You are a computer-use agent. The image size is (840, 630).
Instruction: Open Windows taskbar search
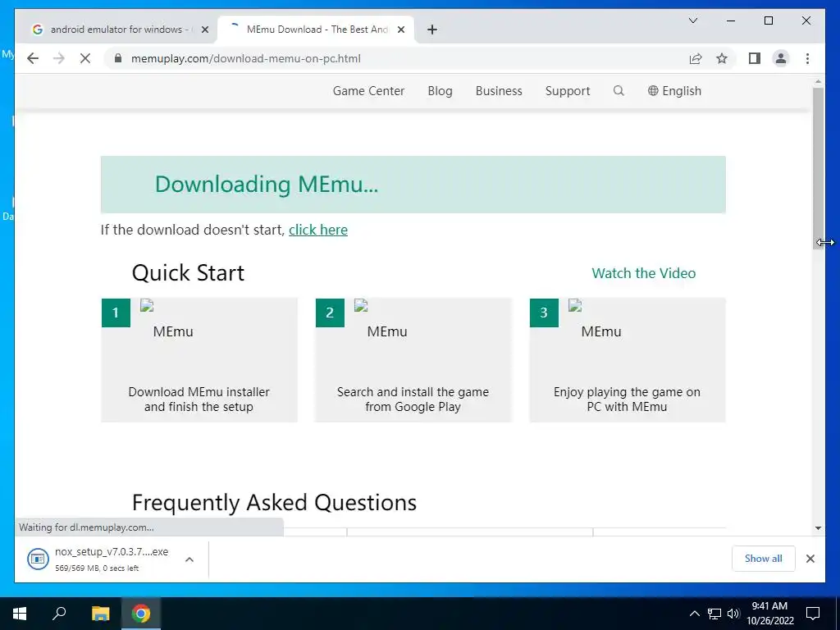point(59,614)
